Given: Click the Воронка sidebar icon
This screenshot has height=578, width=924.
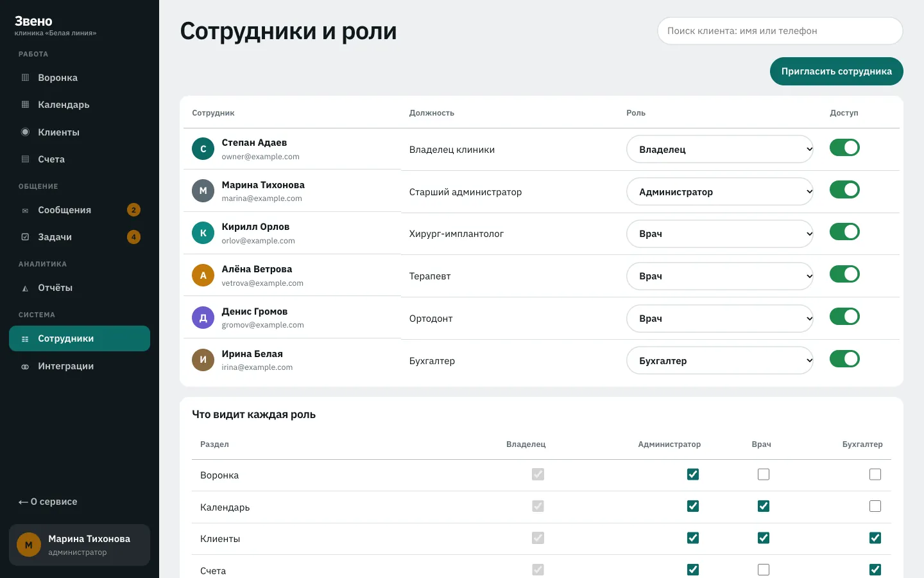Looking at the screenshot, I should 25,78.
